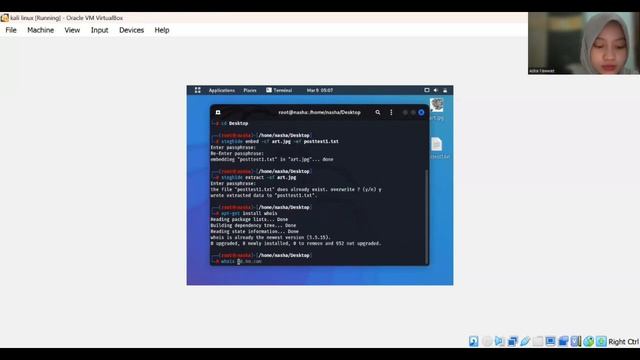Click the terminal vertical scrollbar

(x=427, y=217)
